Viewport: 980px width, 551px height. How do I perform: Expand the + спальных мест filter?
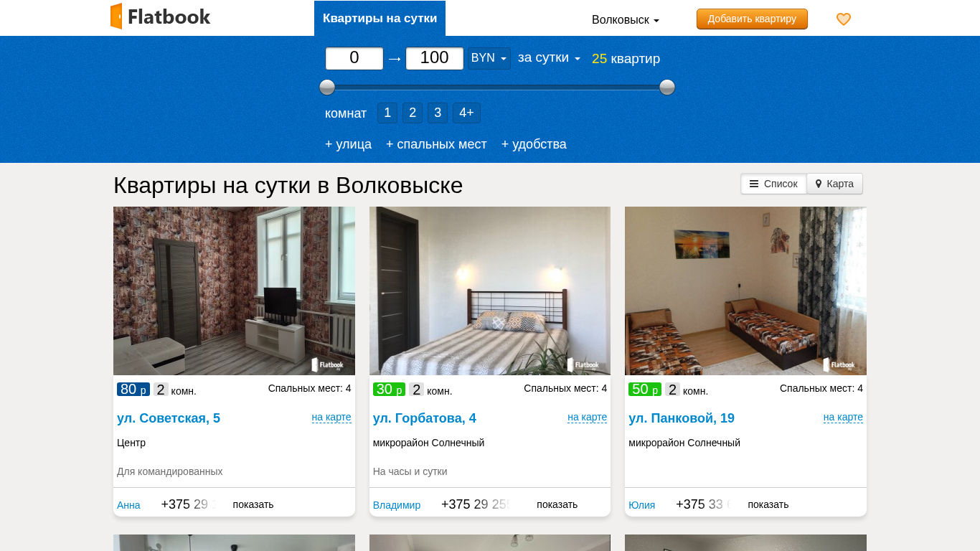(436, 144)
